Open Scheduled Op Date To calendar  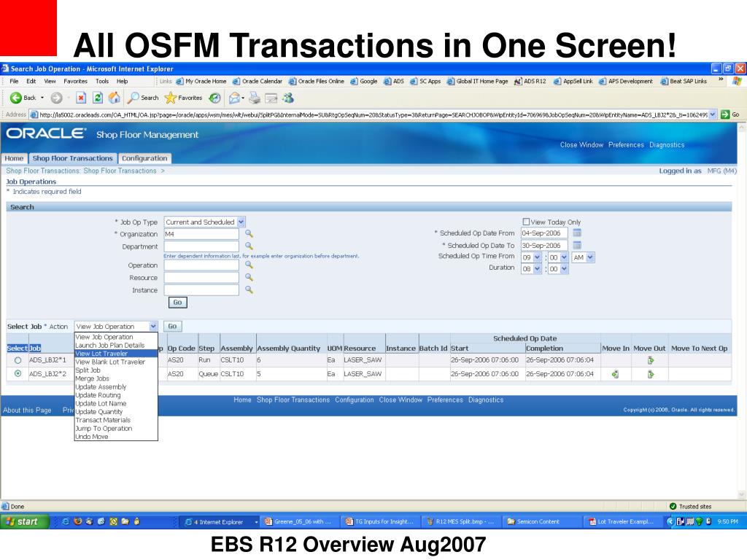point(577,245)
